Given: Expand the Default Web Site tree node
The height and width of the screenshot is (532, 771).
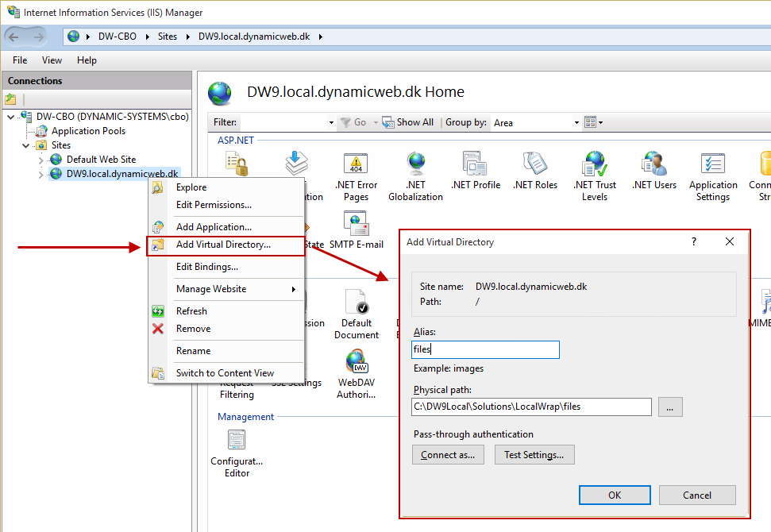Looking at the screenshot, I should (41, 160).
